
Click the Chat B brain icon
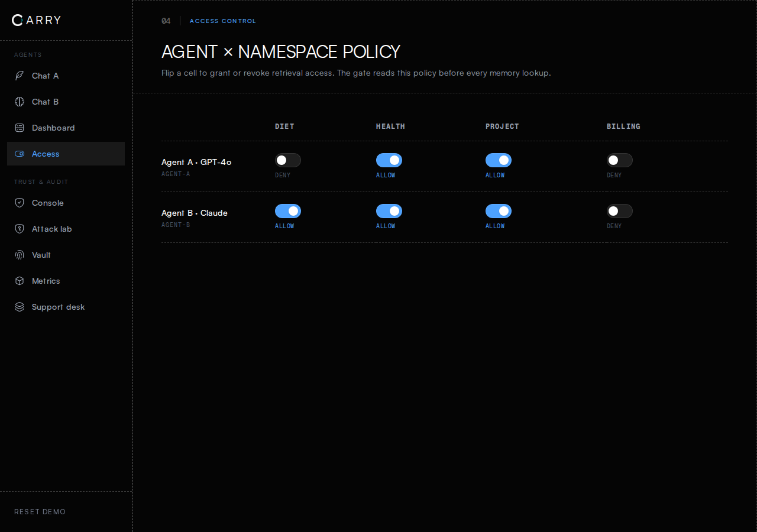20,102
